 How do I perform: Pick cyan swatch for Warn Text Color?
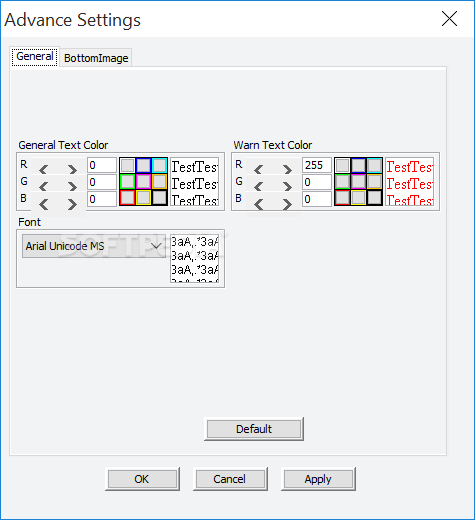[374, 165]
